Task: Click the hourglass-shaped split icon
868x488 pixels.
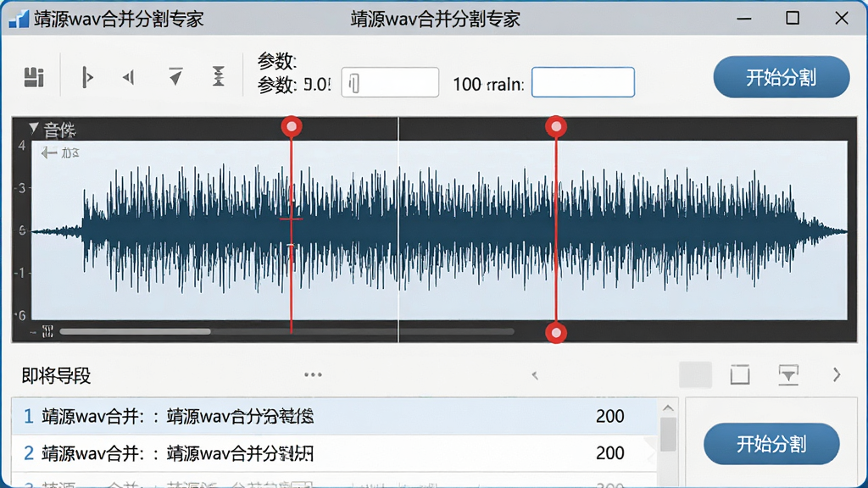Action: click(219, 76)
